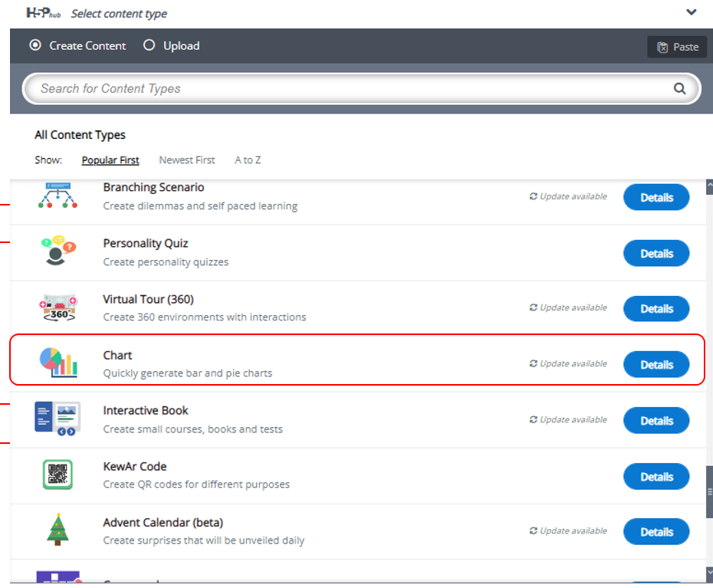
Task: Click the Virtual Tour (360) icon
Action: pyautogui.click(x=58, y=308)
